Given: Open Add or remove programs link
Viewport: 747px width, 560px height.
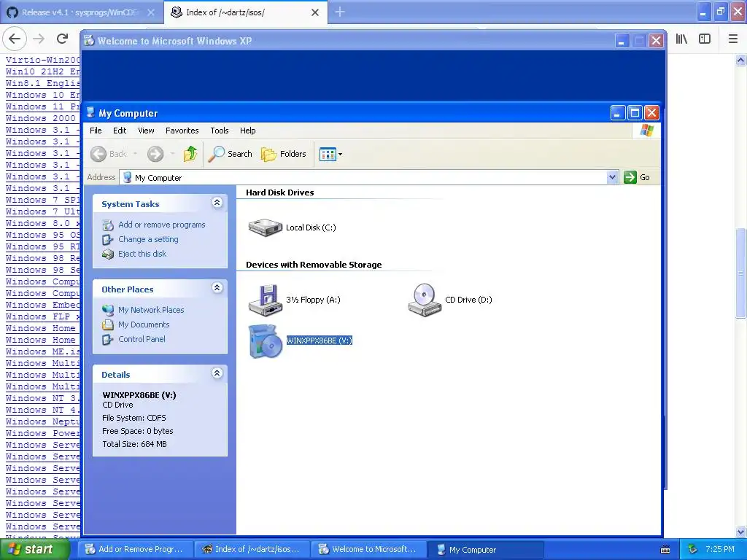Looking at the screenshot, I should click(161, 225).
